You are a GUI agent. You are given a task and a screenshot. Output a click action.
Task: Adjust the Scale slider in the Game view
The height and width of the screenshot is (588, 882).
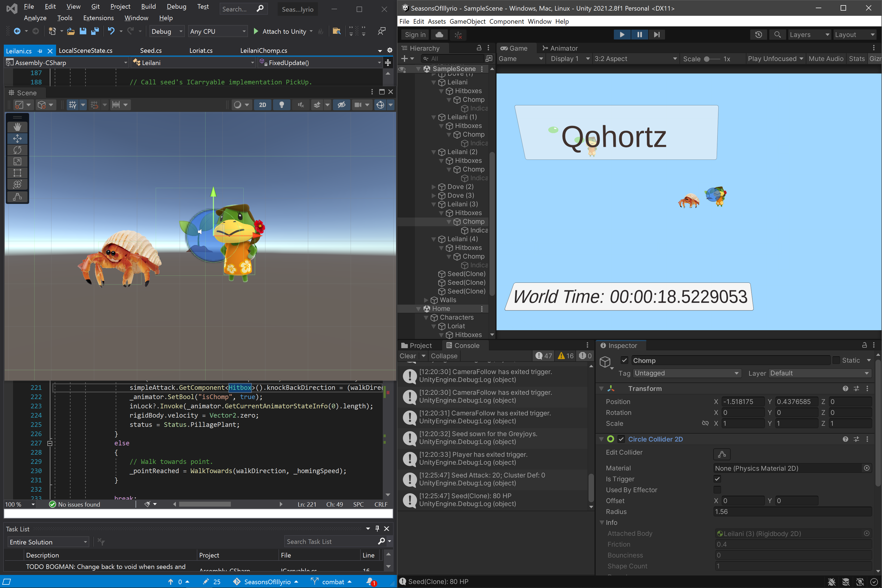coord(706,59)
